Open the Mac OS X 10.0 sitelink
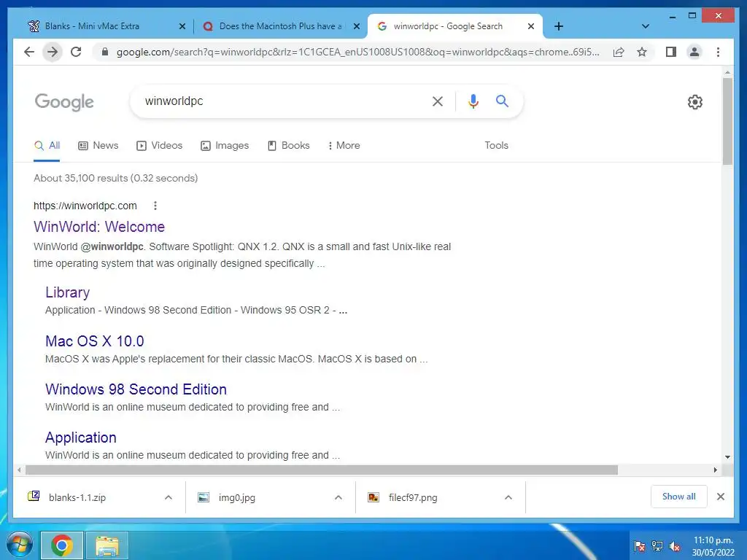This screenshot has height=560, width=747. [x=94, y=341]
